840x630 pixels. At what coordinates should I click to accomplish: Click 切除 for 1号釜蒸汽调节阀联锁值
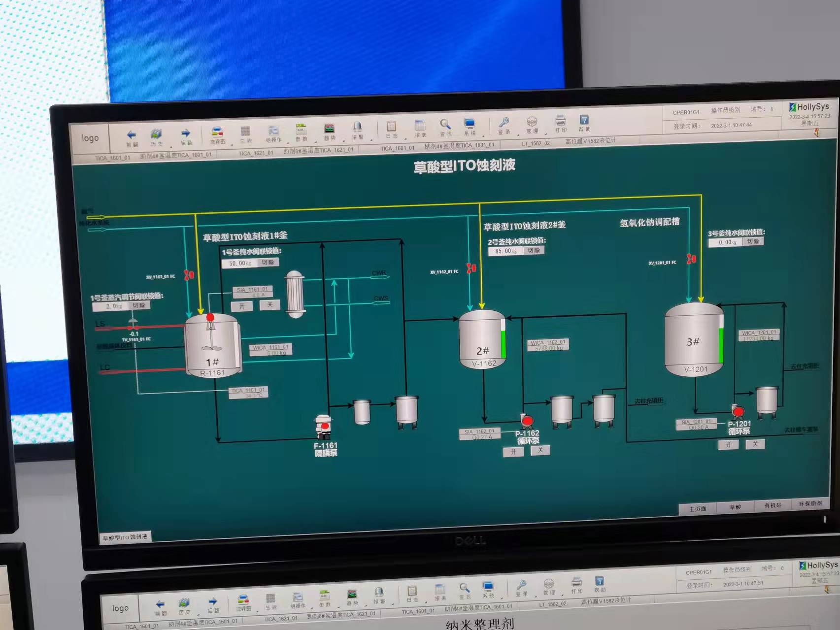pyautogui.click(x=139, y=305)
